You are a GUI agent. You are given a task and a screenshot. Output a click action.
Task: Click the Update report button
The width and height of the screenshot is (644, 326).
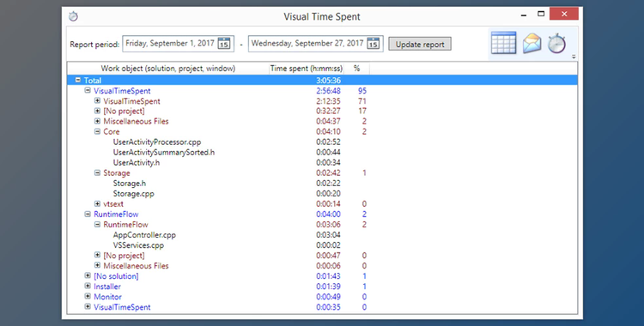click(x=420, y=44)
